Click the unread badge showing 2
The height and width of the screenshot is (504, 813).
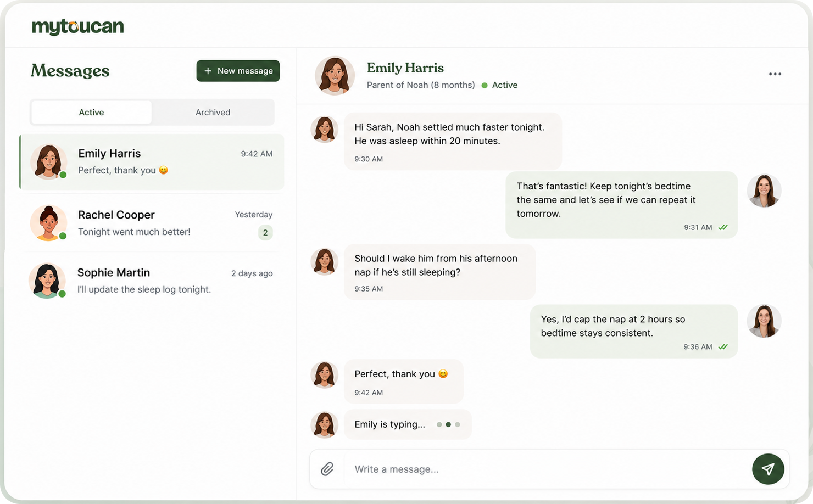(265, 233)
